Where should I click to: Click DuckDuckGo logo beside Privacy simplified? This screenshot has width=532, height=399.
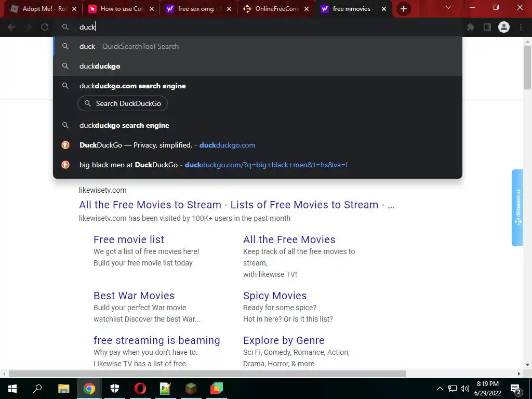pos(65,145)
